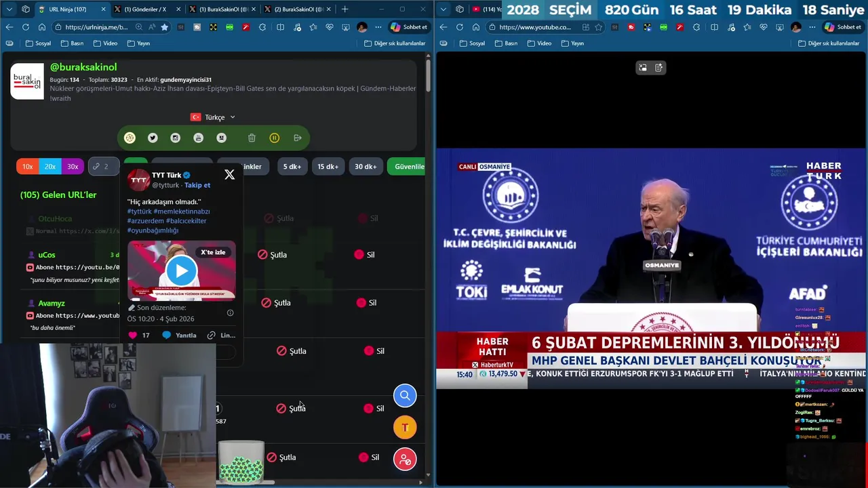Open the #balcıcekilter hashtag
868x488 pixels.
pos(186,221)
